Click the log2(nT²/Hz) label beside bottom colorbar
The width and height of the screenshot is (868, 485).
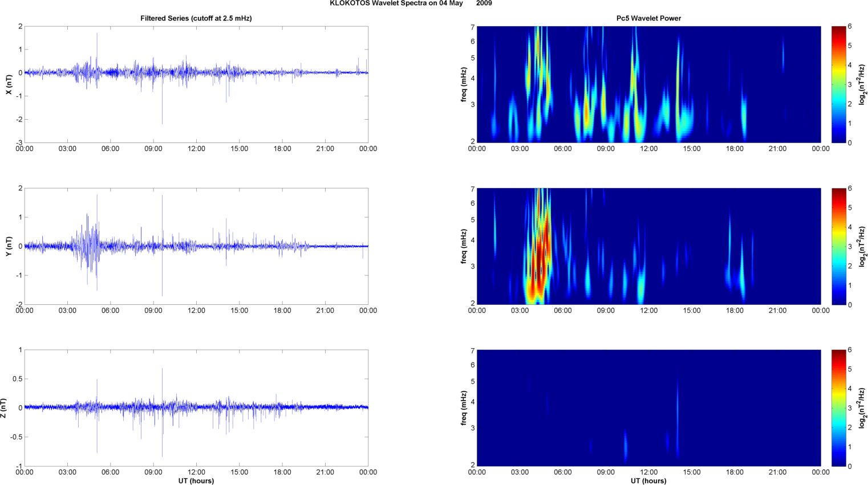tap(862, 408)
